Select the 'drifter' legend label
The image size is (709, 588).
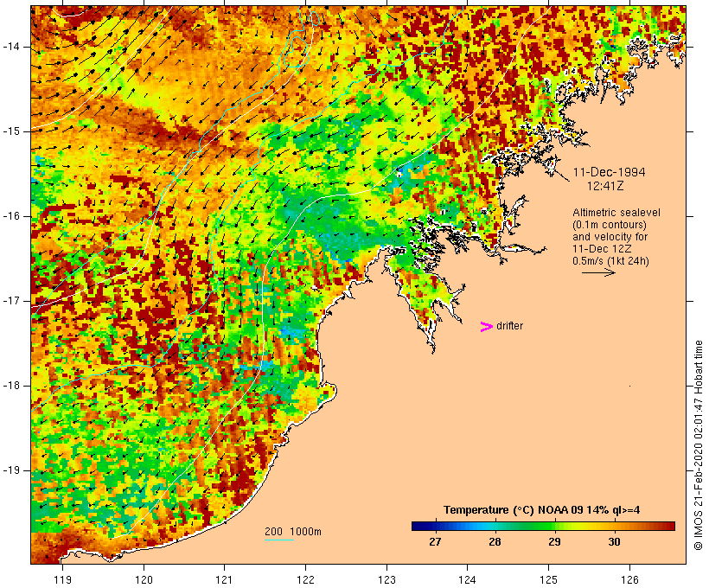509,326
